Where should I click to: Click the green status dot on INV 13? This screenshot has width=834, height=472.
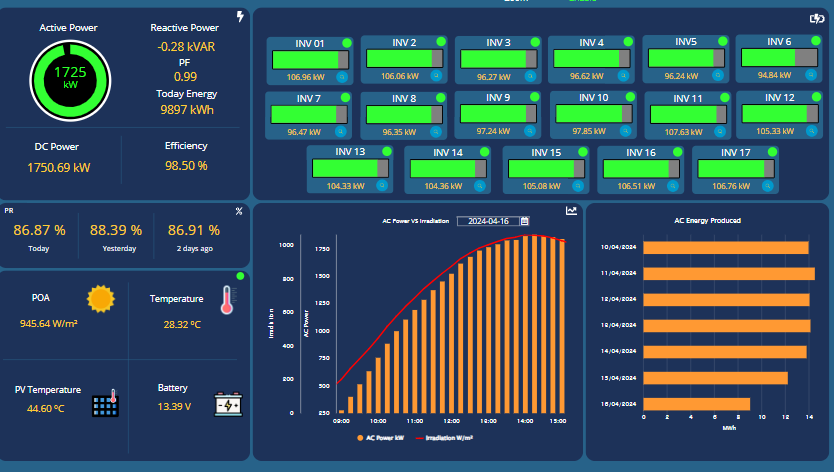389,152
